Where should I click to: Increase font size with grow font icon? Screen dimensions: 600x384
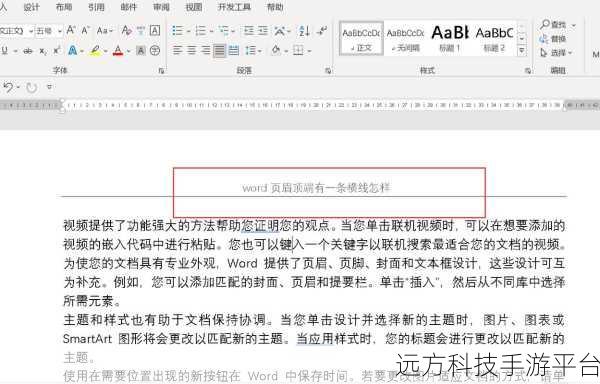click(71, 31)
